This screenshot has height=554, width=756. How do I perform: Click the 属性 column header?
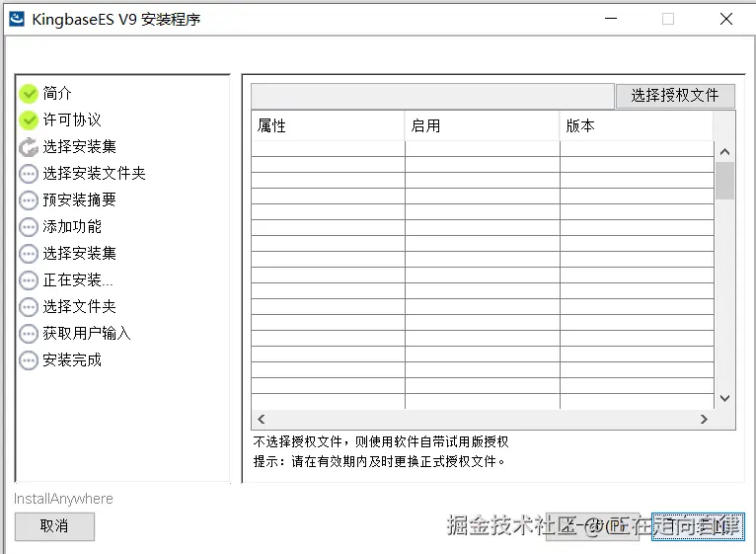point(328,126)
